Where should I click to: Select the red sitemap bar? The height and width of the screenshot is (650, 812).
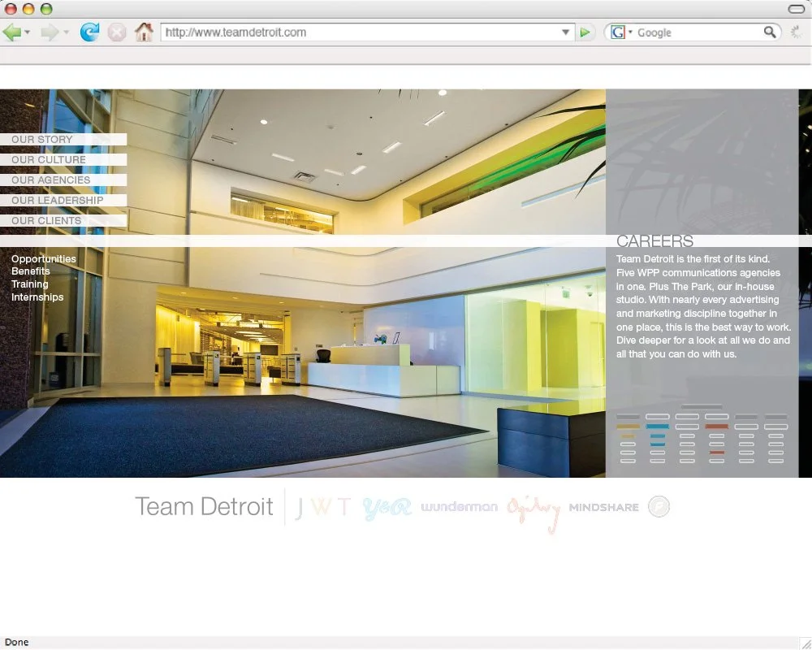(717, 427)
